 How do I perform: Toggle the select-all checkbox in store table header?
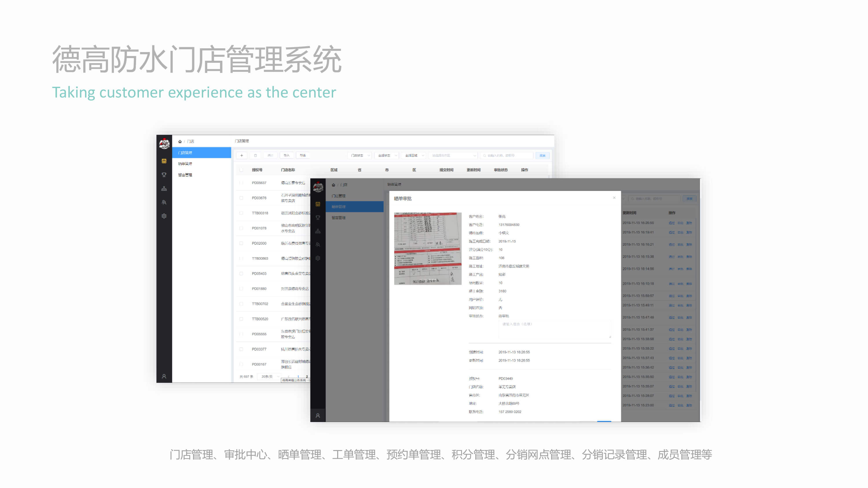tap(241, 170)
